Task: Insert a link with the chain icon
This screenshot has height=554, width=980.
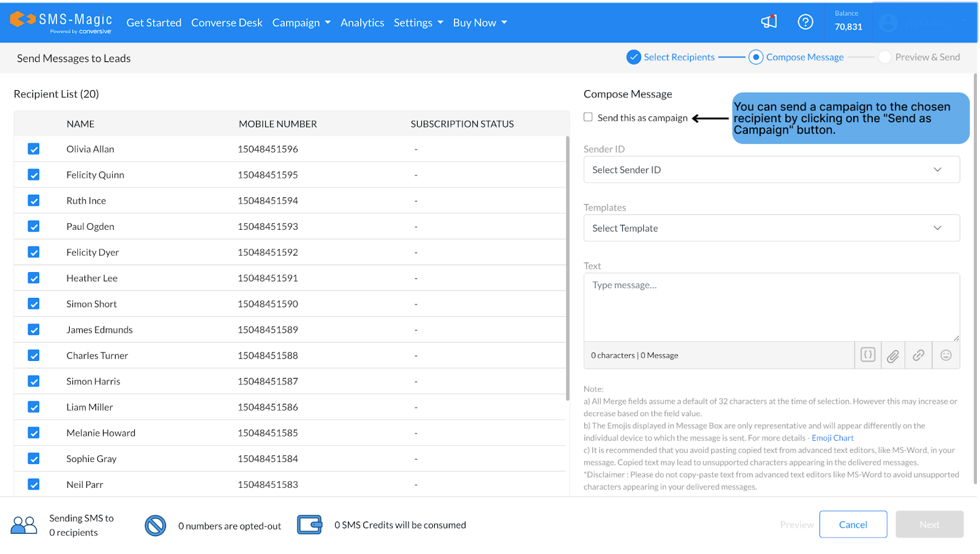Action: coord(919,355)
